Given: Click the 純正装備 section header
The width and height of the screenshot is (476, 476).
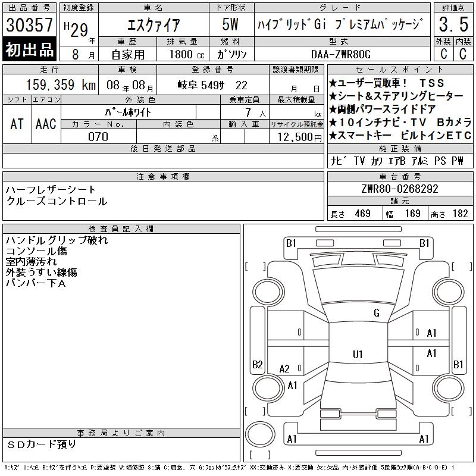Looking at the screenshot, I should (400, 148).
